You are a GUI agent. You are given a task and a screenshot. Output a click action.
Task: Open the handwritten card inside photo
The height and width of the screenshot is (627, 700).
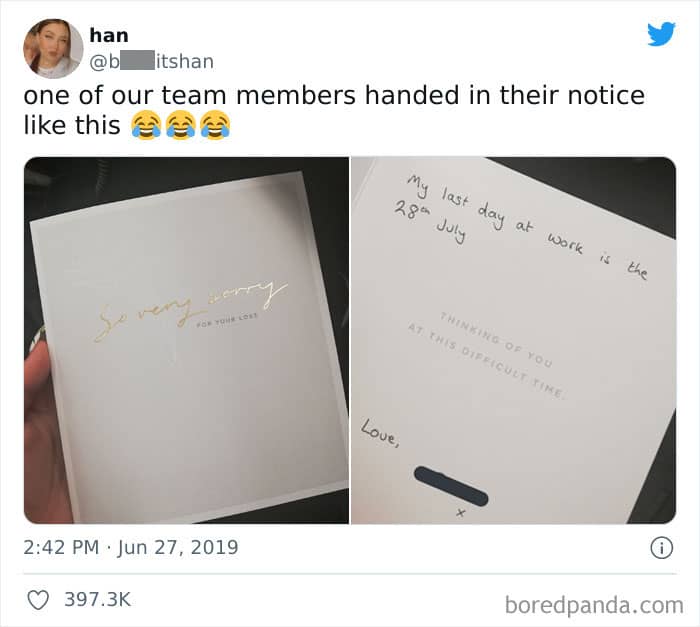coord(513,340)
